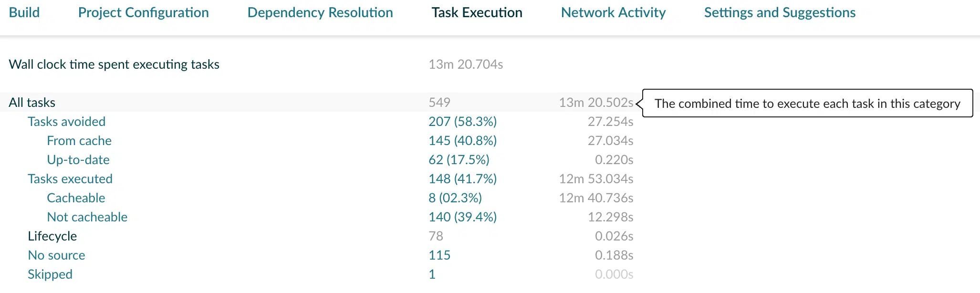Viewport: 980px width, 293px height.
Task: Click the 207 (58.3%) avoided count
Action: point(462,122)
